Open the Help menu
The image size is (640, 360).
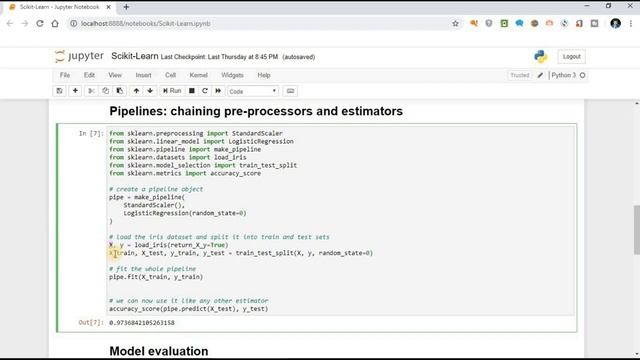[x=264, y=75]
